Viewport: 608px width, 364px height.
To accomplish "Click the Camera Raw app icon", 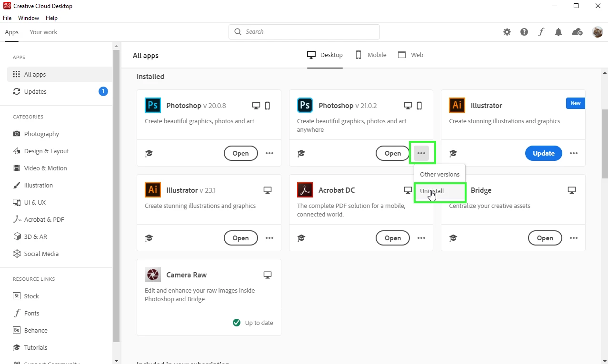I will pos(153,275).
